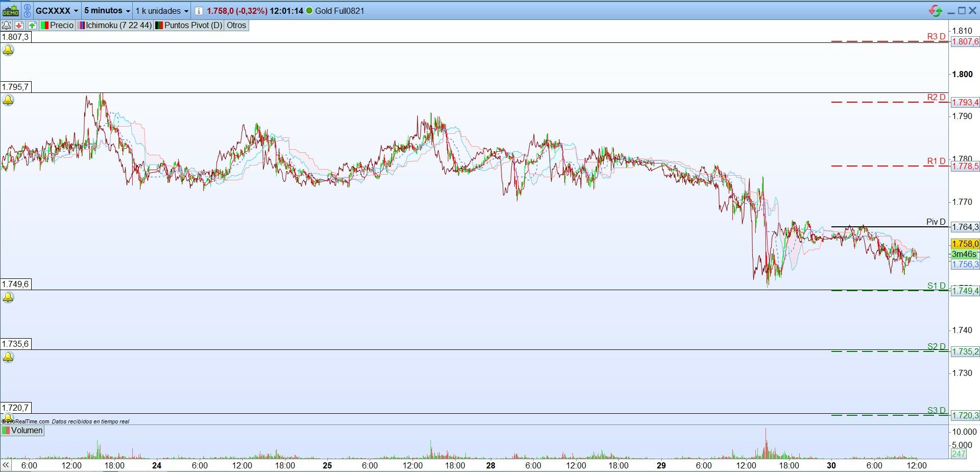Click the R2 D pivot label
The width and height of the screenshot is (980, 472).
coord(937,97)
